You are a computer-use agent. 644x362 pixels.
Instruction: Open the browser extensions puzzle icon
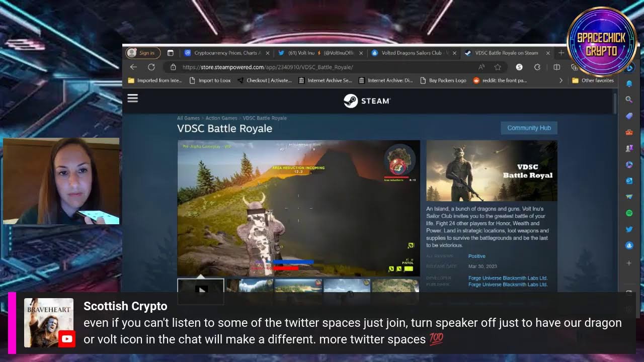[537, 67]
